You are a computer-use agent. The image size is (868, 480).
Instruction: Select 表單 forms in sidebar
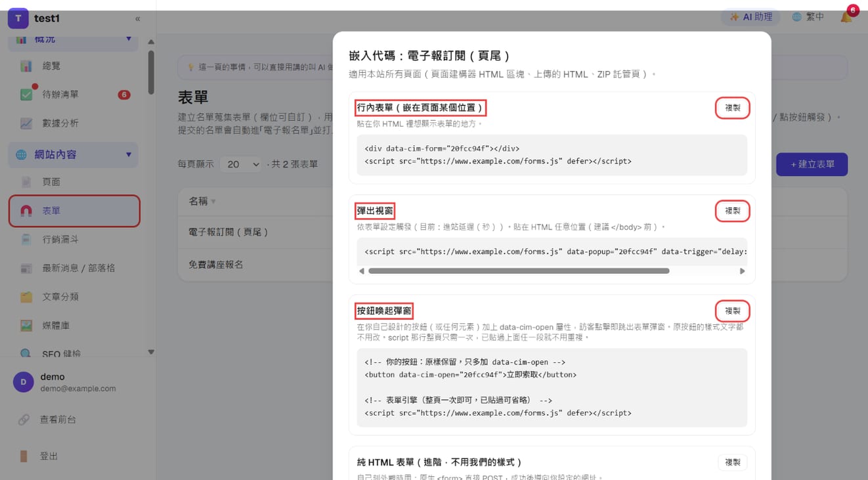pos(74,211)
